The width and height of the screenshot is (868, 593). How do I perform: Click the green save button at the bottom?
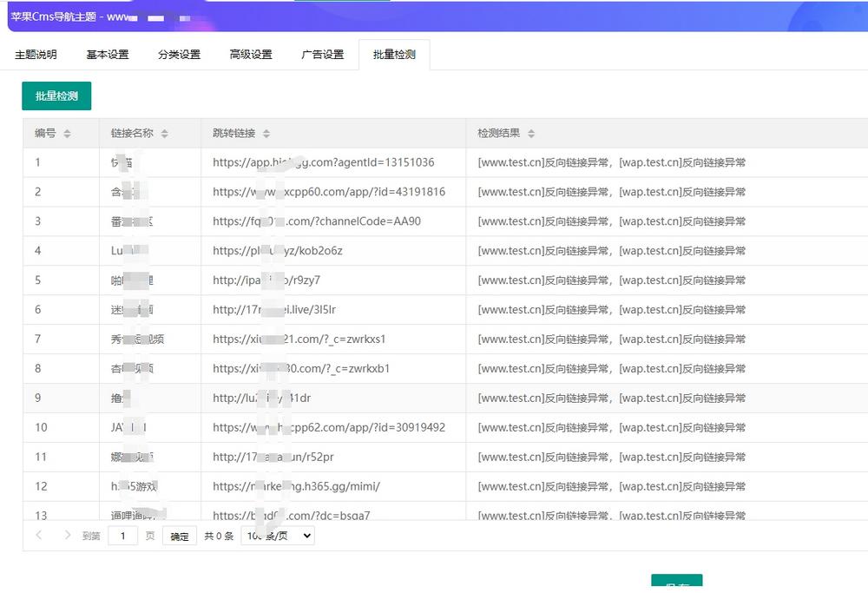pyautogui.click(x=676, y=584)
